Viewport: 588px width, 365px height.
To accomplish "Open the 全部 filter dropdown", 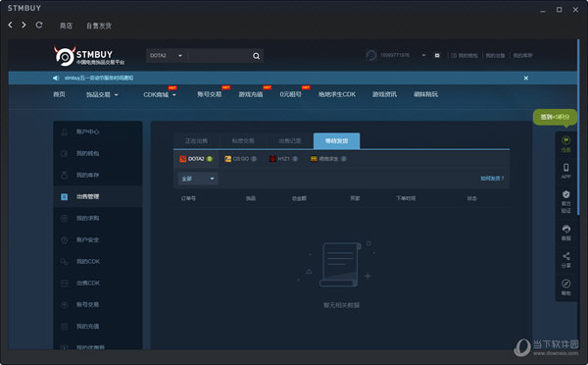I will tap(198, 179).
